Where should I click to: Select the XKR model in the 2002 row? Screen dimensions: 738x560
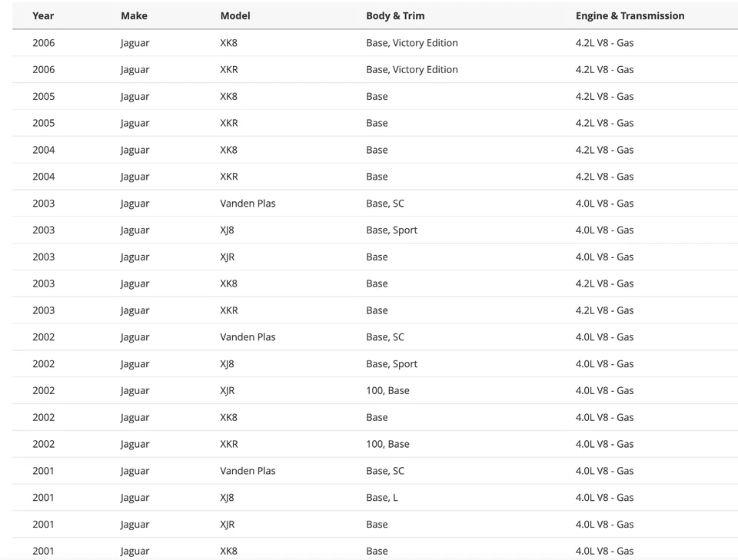point(229,444)
